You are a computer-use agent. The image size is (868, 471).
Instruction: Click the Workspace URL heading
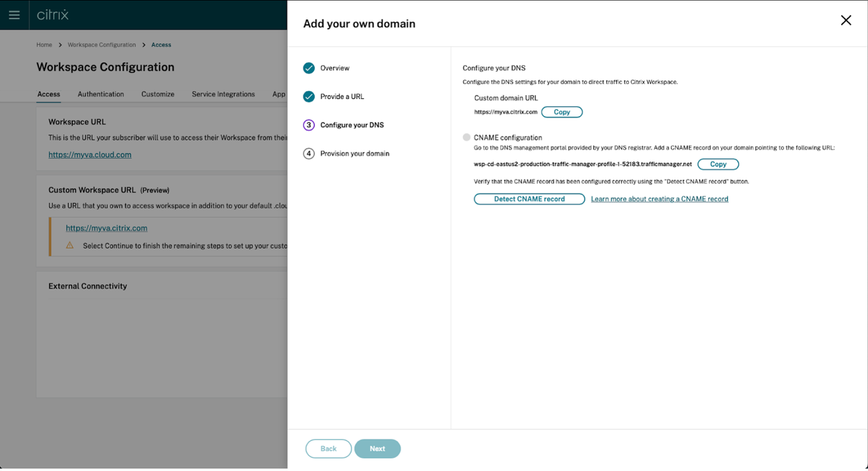pyautogui.click(x=77, y=122)
